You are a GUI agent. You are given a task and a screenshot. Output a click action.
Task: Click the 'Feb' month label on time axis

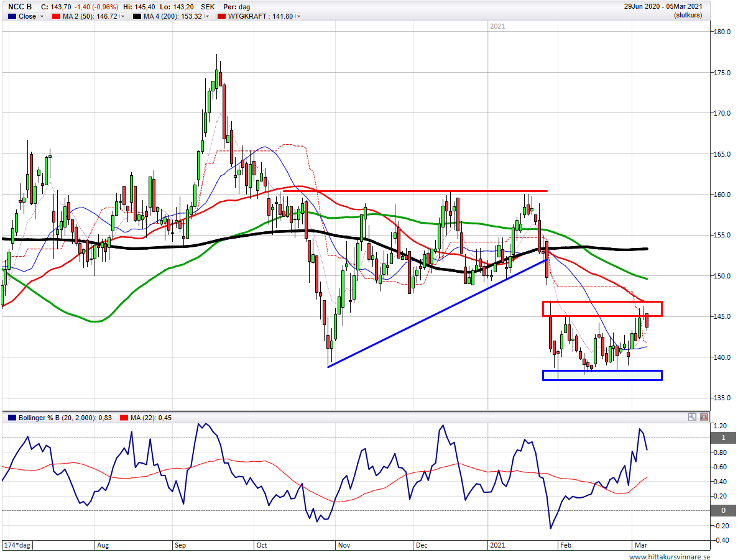[x=566, y=545]
